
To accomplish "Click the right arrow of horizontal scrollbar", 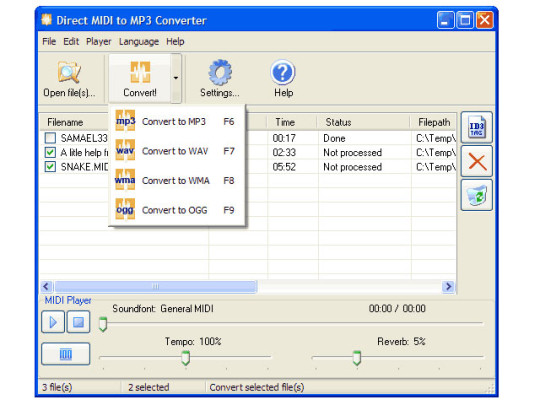I will (448, 287).
